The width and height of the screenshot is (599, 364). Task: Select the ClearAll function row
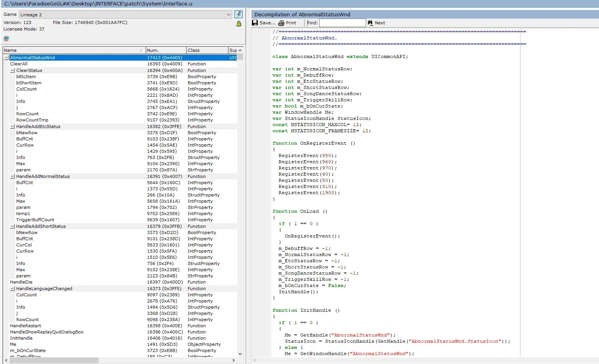[120, 64]
